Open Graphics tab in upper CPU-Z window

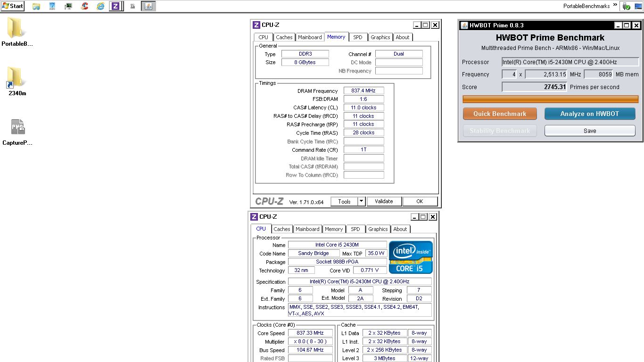click(380, 37)
